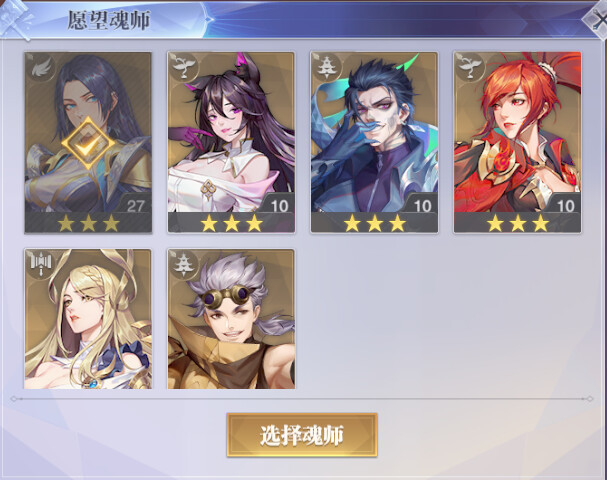This screenshot has height=480, width=607.
Task: Uncheck the golden checkmark on selected card
Action: [x=89, y=144]
